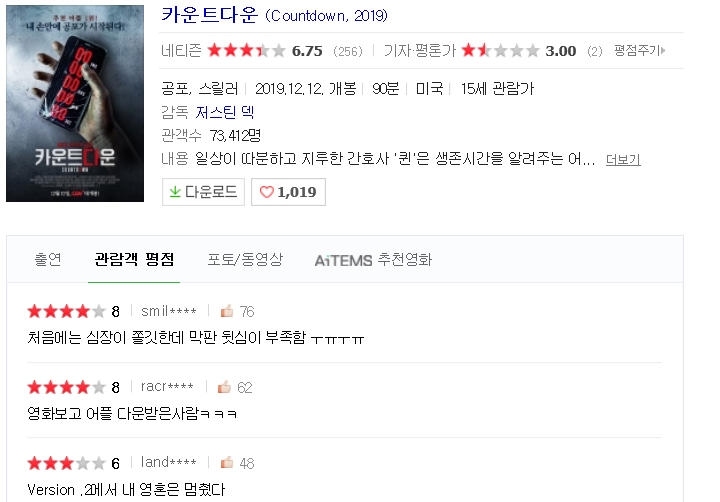The image size is (720, 502).
Task: Click thumbs-up icon on land**** review
Action: pos(227,463)
